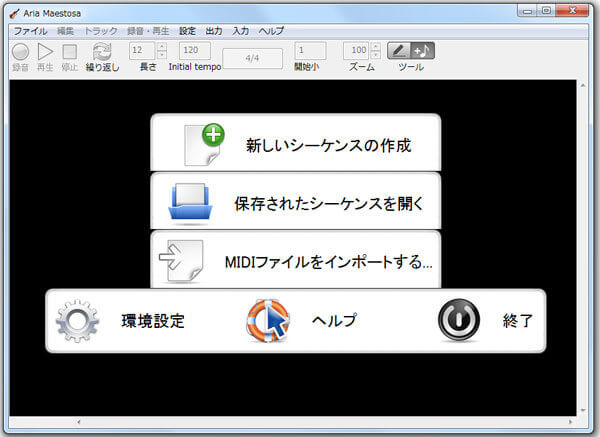Screen dimensions: 600x437
Task: Click the record (録音) button icon
Action: click(x=20, y=51)
